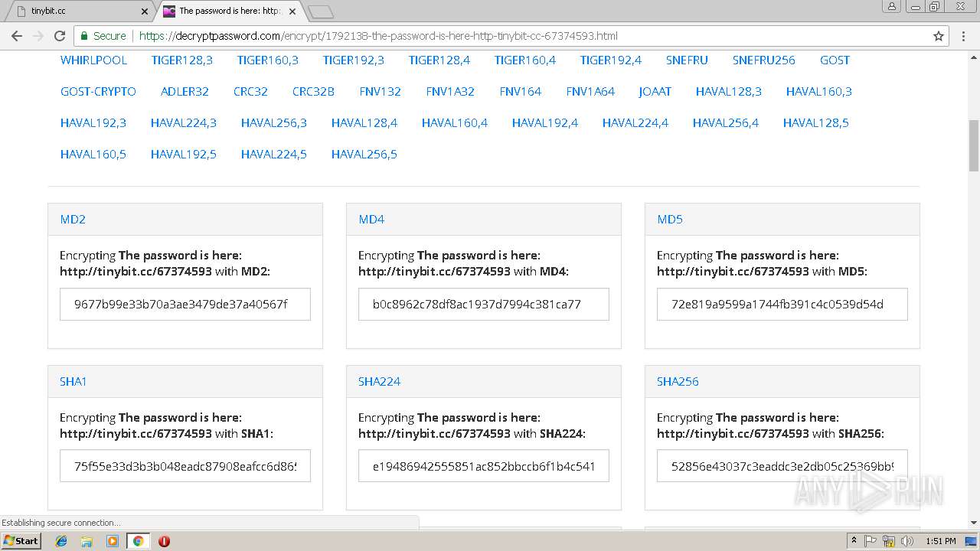Click the Chrome user profile icon
Viewport: 980px width, 551px height.
(x=892, y=7)
